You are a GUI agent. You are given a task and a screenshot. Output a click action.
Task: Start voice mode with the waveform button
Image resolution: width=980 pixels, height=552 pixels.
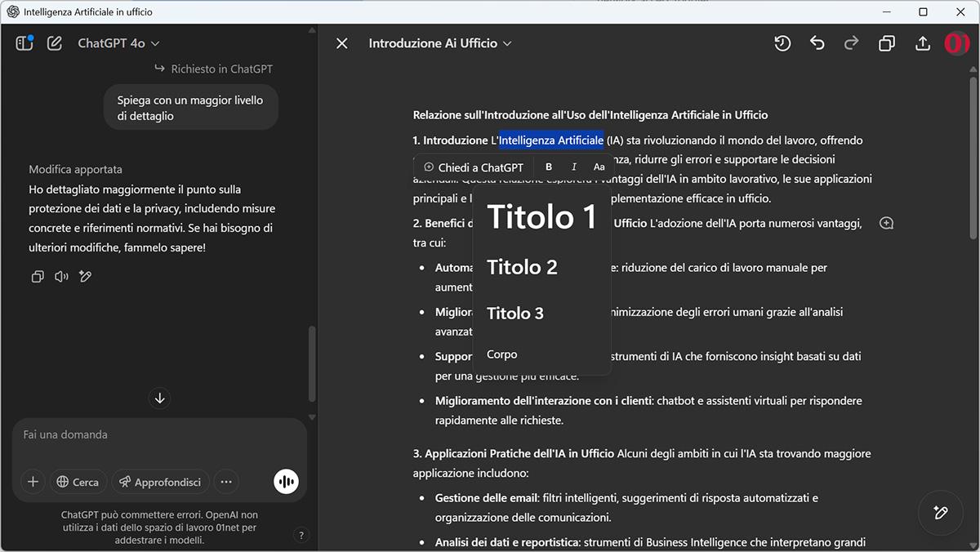pyautogui.click(x=286, y=482)
